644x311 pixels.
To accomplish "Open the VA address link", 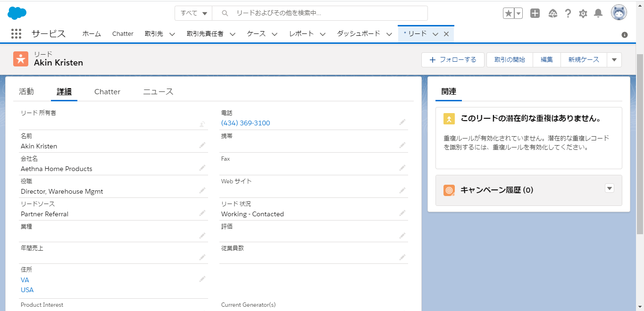I will tap(25, 280).
